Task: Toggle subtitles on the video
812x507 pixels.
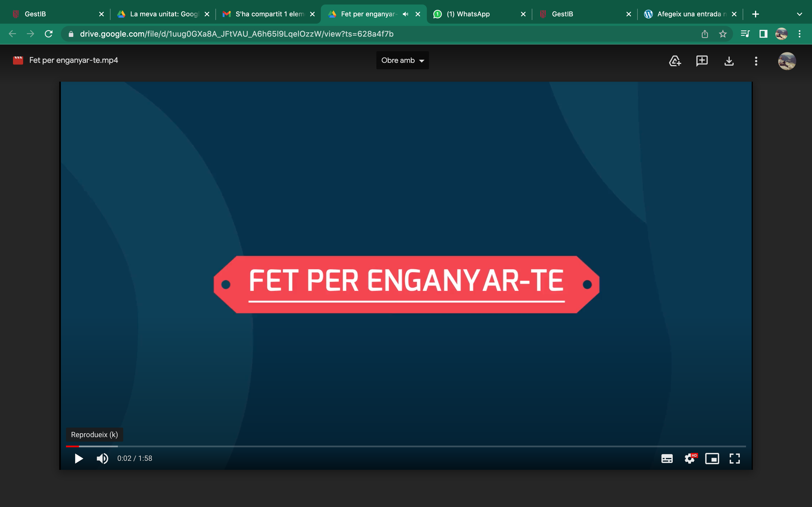Action: (x=667, y=458)
